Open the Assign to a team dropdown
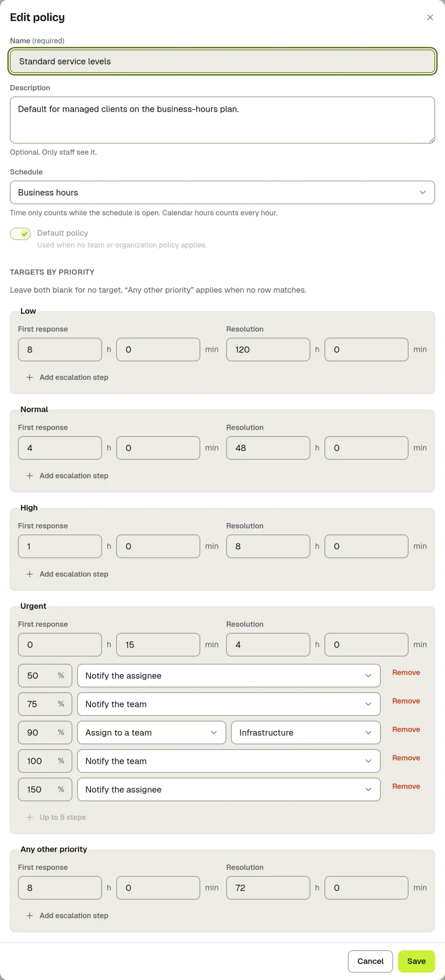The height and width of the screenshot is (980, 445). (152, 733)
